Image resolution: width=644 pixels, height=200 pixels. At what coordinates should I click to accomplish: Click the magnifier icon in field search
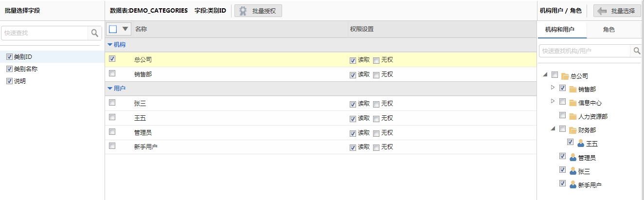pos(94,33)
